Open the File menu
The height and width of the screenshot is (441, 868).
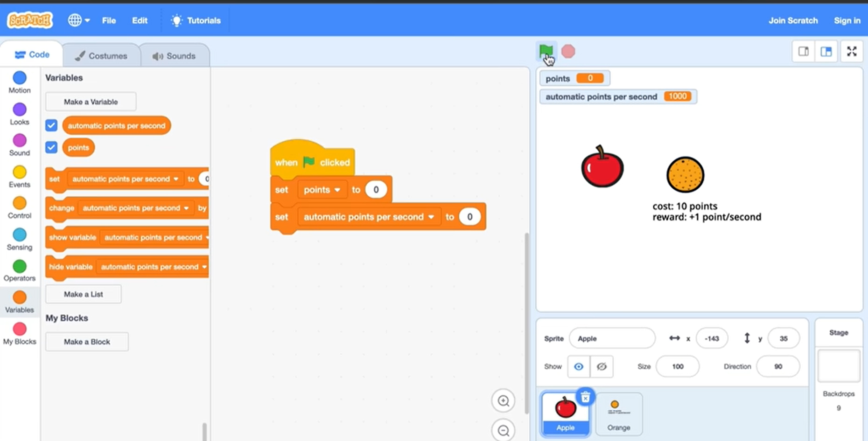(x=109, y=20)
